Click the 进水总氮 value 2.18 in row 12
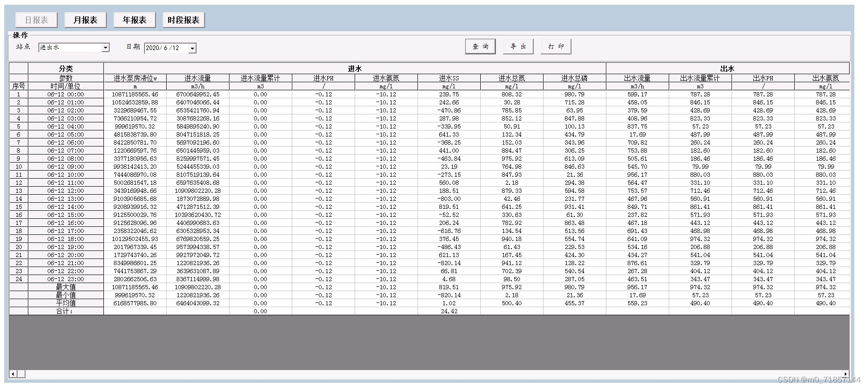Screen dimensions: 868x388 point(512,182)
